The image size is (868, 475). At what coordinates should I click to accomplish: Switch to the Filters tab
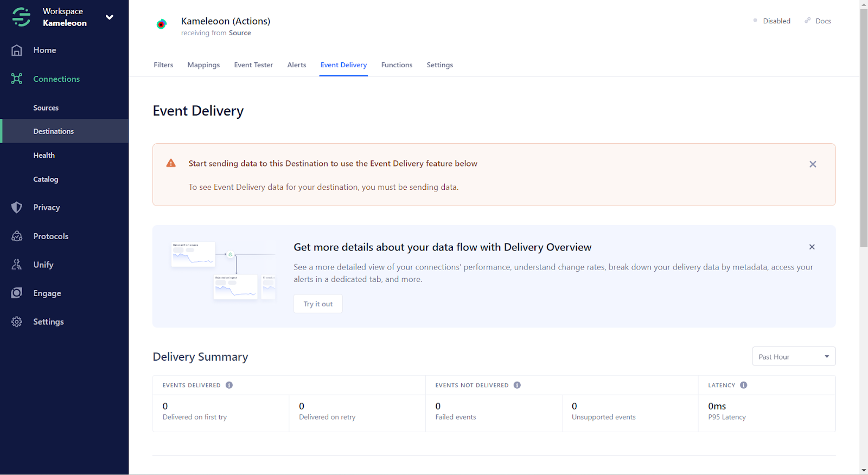163,65
